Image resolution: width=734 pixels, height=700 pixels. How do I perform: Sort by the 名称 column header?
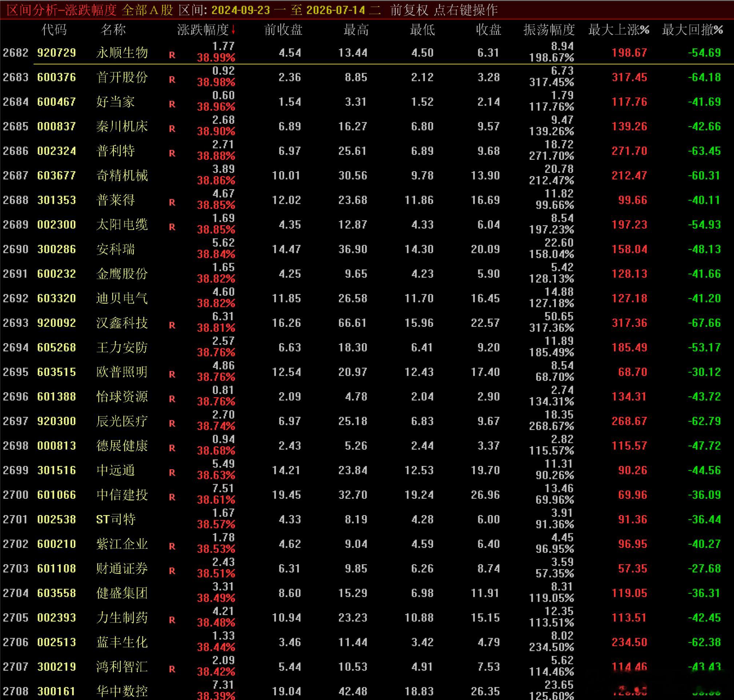coord(113,30)
